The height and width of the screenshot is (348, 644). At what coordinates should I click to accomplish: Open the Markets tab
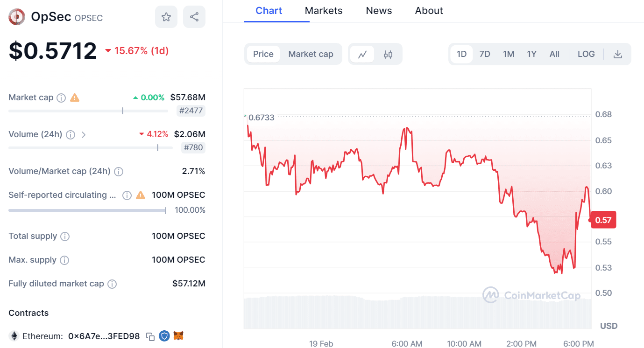[324, 11]
